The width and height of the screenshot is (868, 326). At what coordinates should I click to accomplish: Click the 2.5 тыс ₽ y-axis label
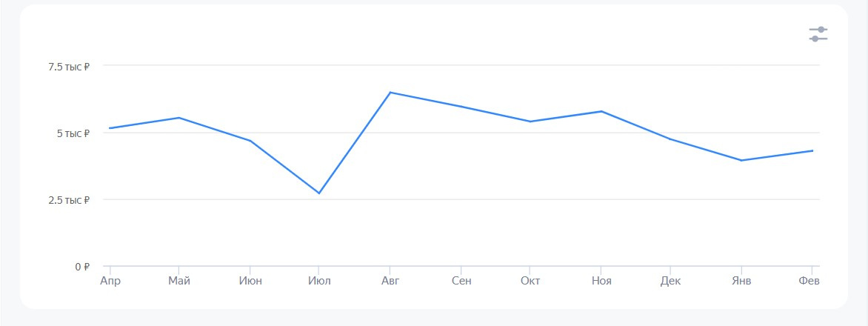69,200
